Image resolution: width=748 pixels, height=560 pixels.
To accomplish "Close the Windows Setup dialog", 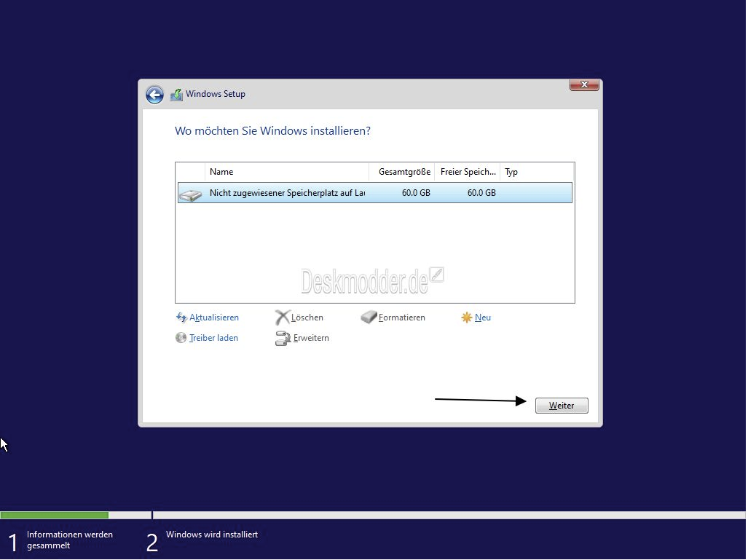I will tap(584, 84).
